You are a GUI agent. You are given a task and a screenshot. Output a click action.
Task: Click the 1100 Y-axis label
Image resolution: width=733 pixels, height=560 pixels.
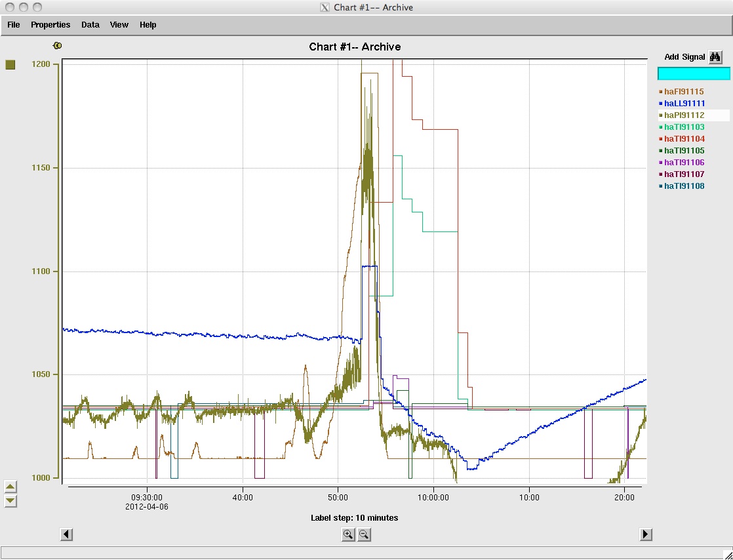pos(41,271)
